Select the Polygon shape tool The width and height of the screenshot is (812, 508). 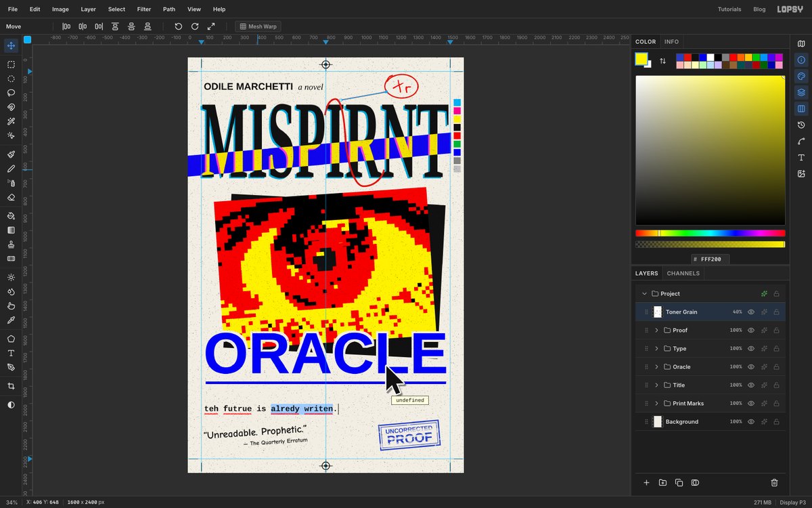(11, 339)
